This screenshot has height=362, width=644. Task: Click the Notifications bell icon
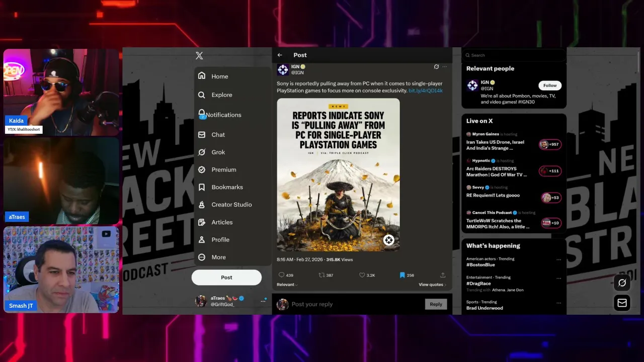pyautogui.click(x=202, y=114)
